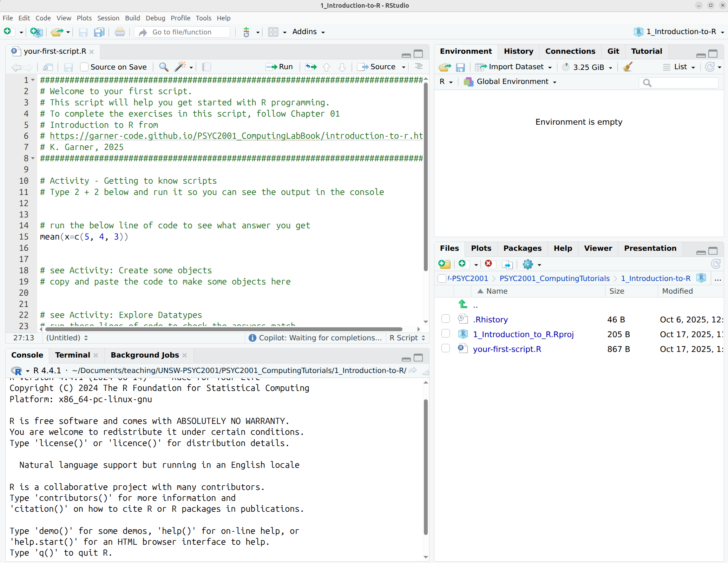Switch to the Terminal tab

point(72,355)
